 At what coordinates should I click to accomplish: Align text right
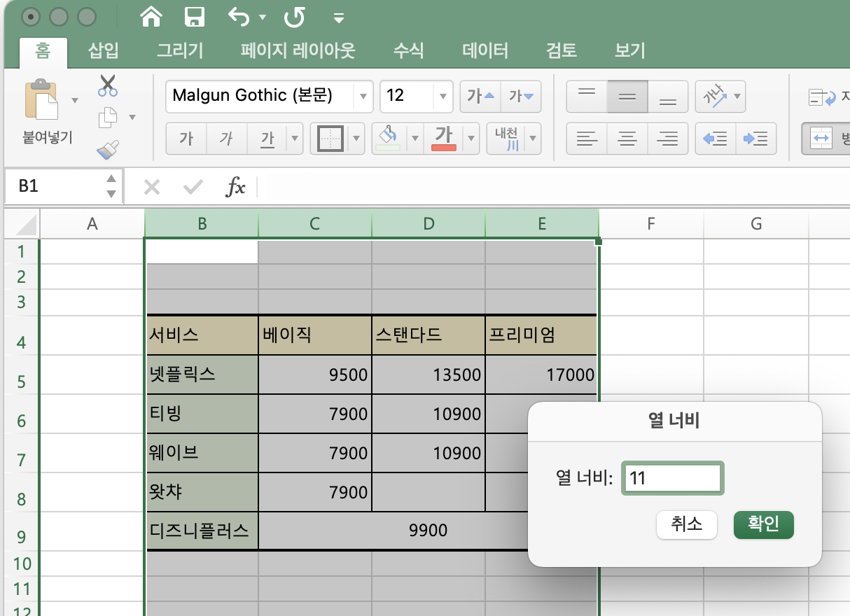668,138
